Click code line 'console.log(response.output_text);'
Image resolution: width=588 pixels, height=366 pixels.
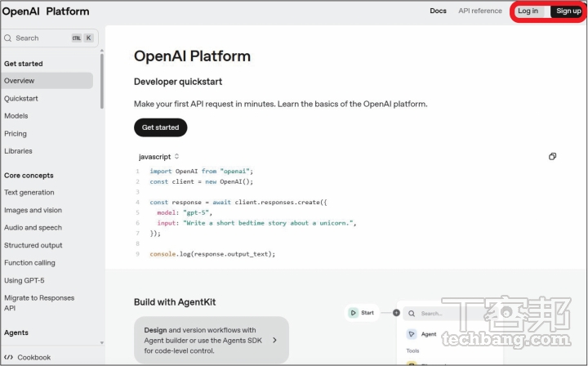[x=212, y=254]
